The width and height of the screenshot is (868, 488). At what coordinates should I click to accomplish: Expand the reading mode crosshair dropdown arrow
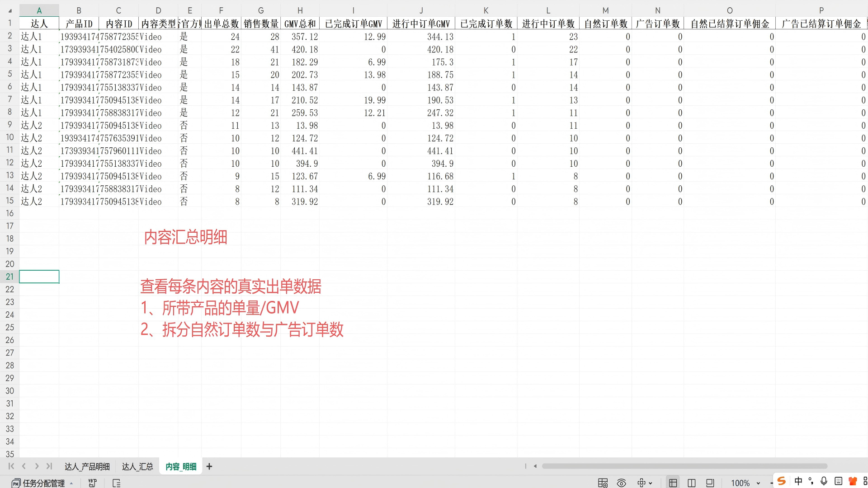(x=651, y=483)
